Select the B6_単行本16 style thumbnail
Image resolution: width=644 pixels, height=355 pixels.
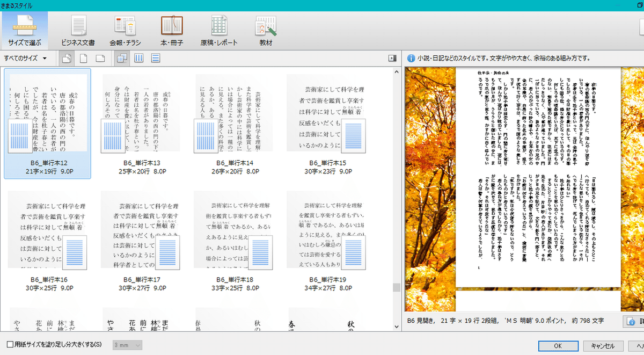48,239
